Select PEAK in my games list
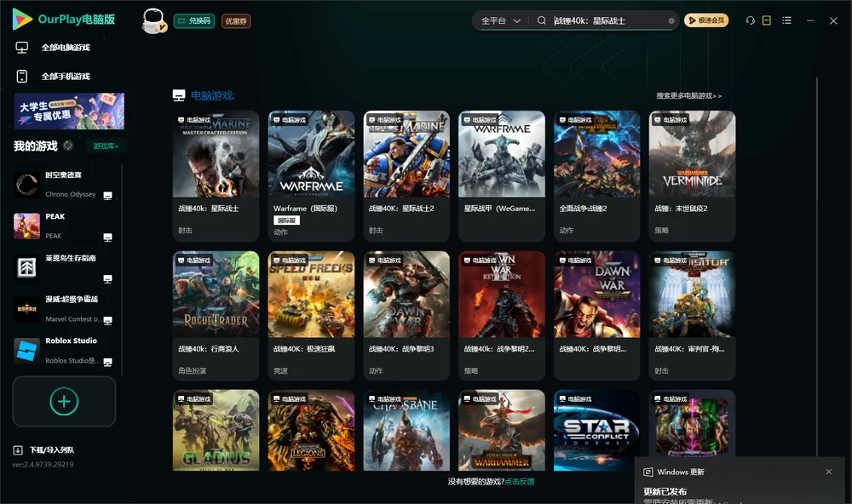Screen dimensions: 852x504 (64, 226)
